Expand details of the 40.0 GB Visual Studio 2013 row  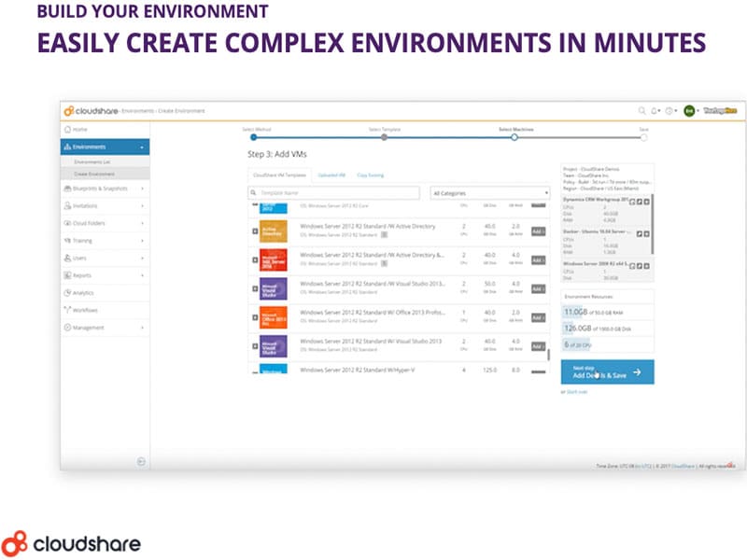tap(255, 346)
